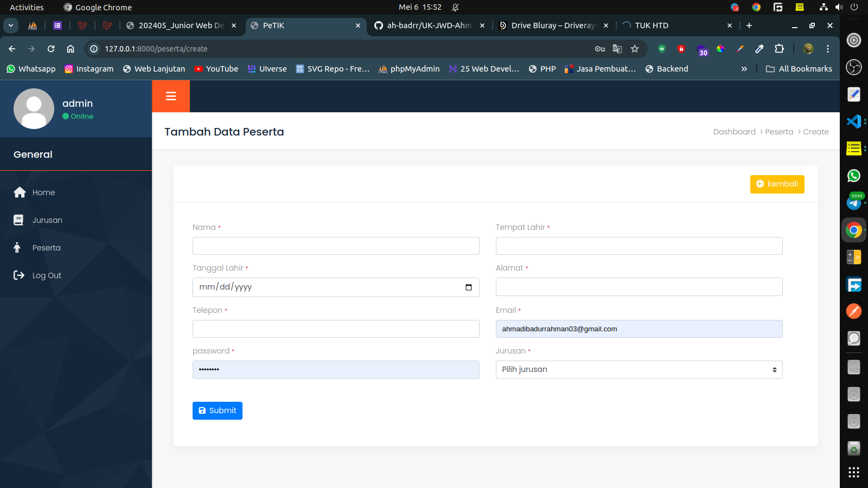Viewport: 868px width, 488px height.
Task: Focus the Alamat input field
Action: tap(639, 287)
